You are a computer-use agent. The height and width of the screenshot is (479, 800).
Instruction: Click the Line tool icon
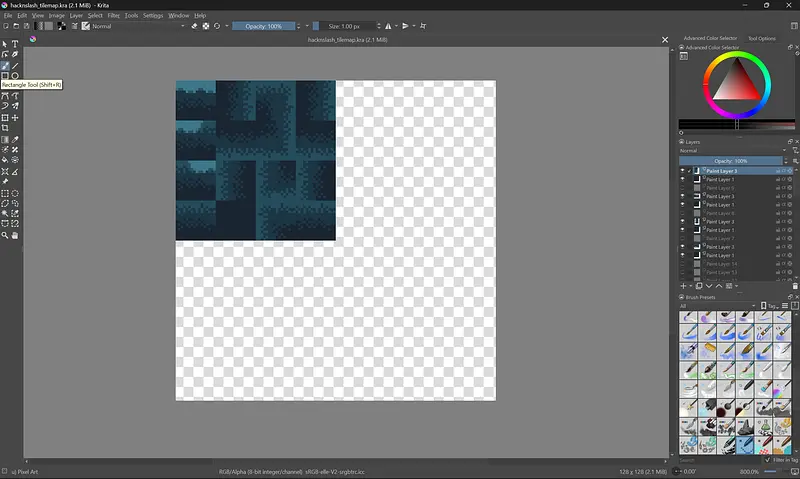coord(15,65)
